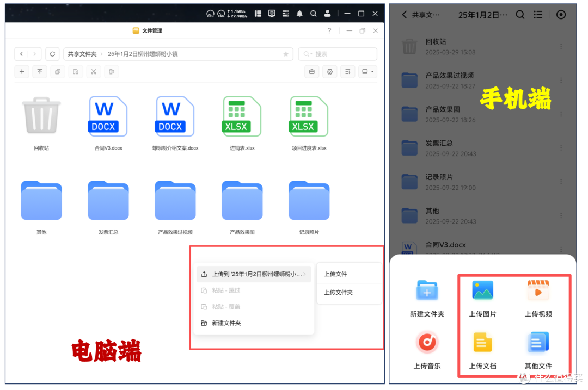The height and width of the screenshot is (390, 588).
Task: Click 25年1月2日柳州螺蛳粉小镇 breadcrumb segment
Action: click(x=143, y=54)
